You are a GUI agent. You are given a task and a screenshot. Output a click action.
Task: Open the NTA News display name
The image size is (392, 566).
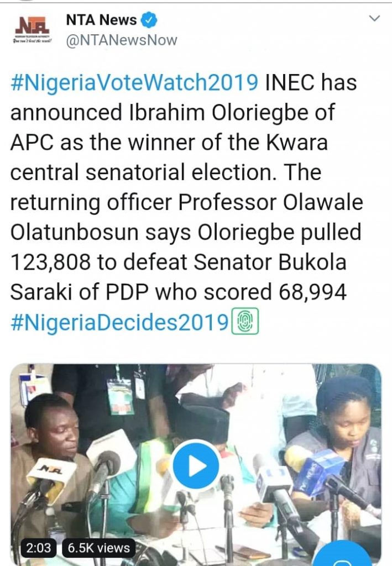101,20
